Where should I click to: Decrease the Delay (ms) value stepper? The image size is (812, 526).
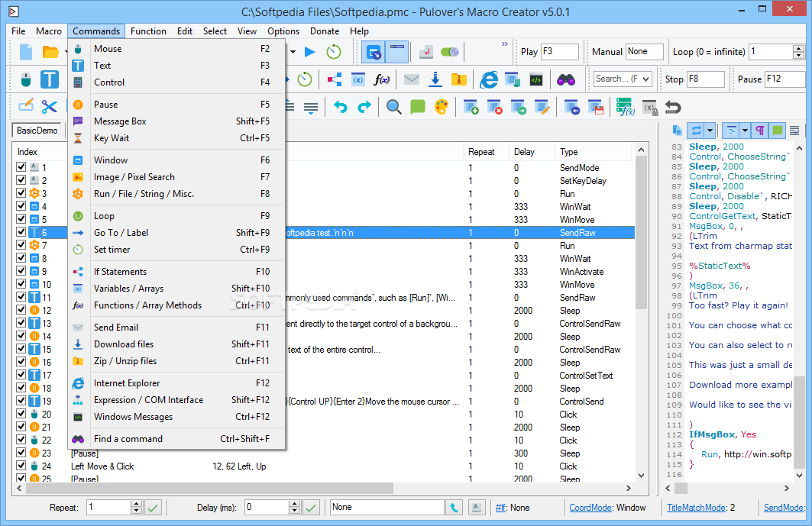(294, 511)
